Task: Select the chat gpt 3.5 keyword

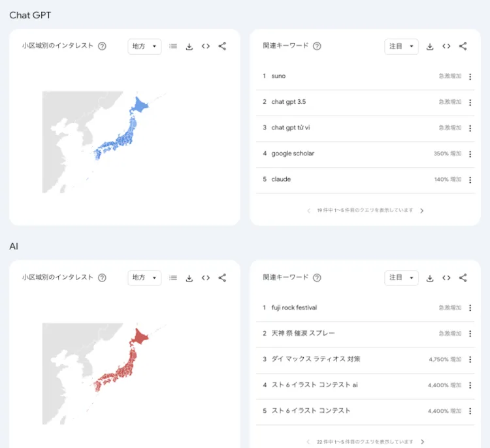Action: point(288,102)
